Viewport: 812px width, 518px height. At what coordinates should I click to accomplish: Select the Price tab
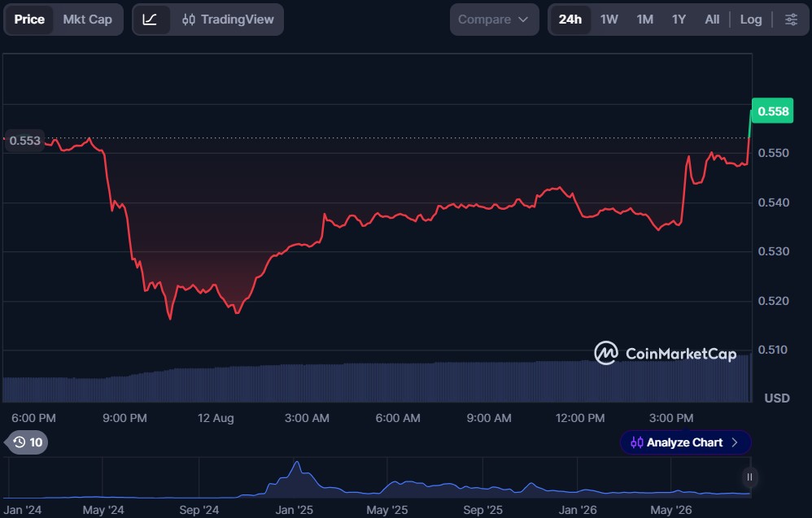29,20
